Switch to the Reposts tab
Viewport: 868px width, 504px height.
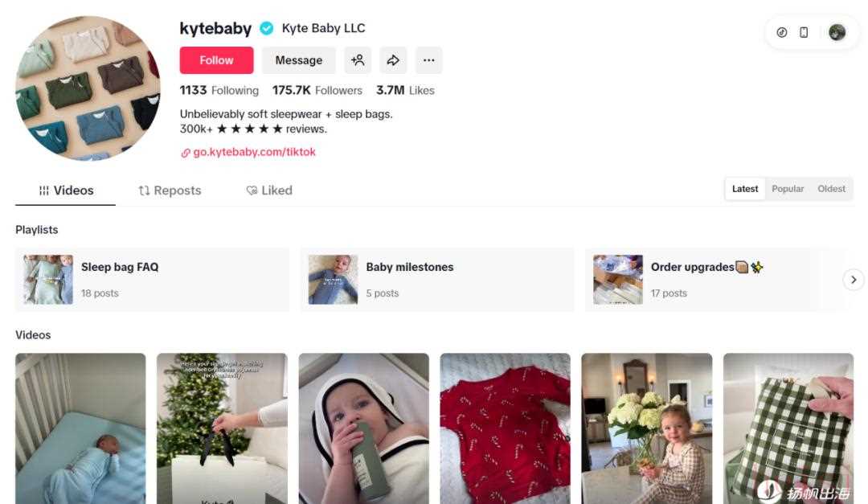(170, 191)
